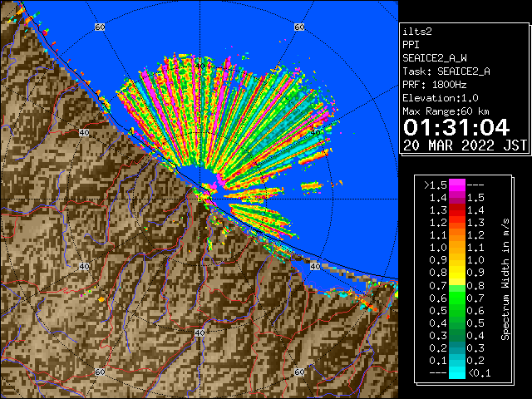Click the "40" ring label on the lower coastline
This screenshot has width=532, height=399.
point(315,266)
